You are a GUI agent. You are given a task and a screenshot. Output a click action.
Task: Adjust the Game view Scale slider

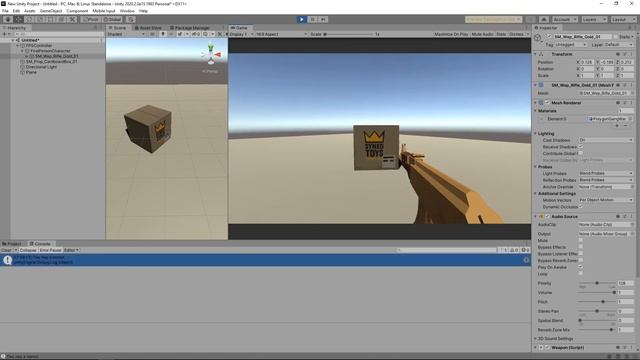click(349, 34)
